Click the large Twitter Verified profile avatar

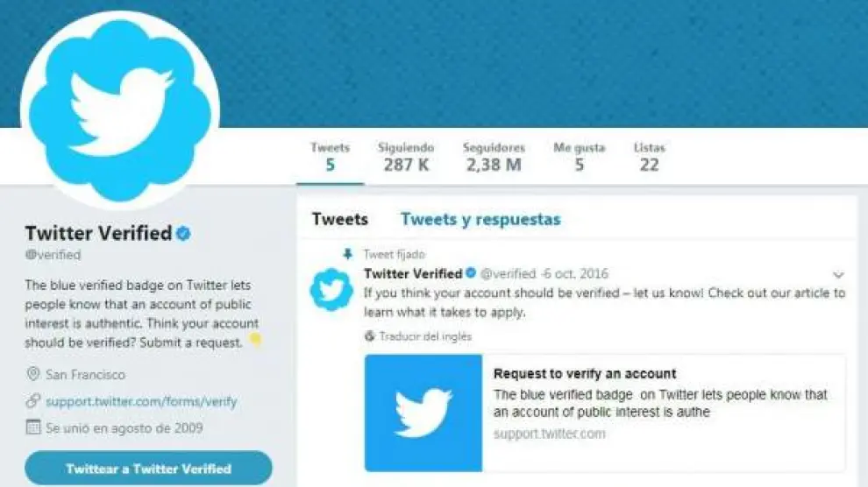coord(119,110)
